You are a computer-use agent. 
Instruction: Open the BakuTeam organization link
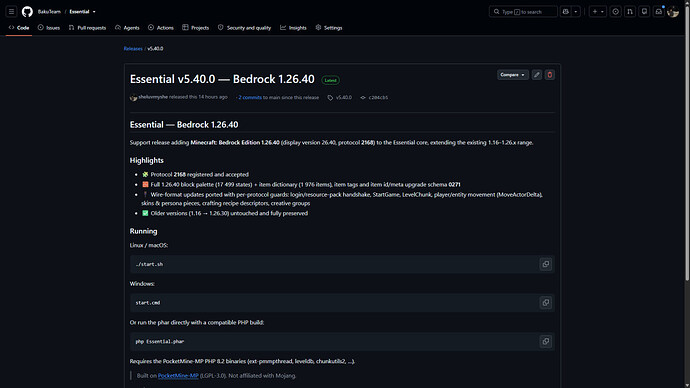click(49, 12)
